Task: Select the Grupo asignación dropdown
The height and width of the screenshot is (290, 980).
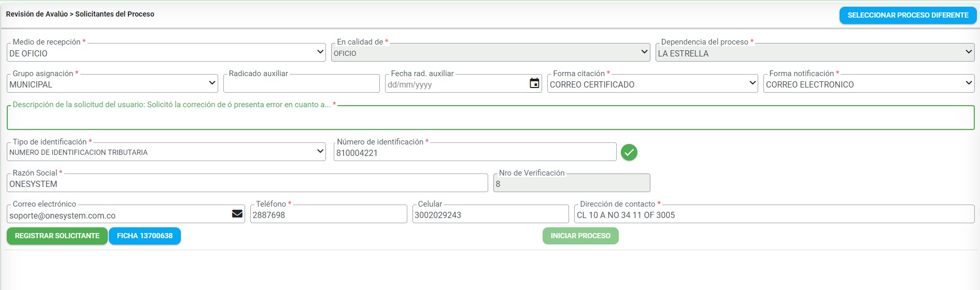Action: coord(112,84)
